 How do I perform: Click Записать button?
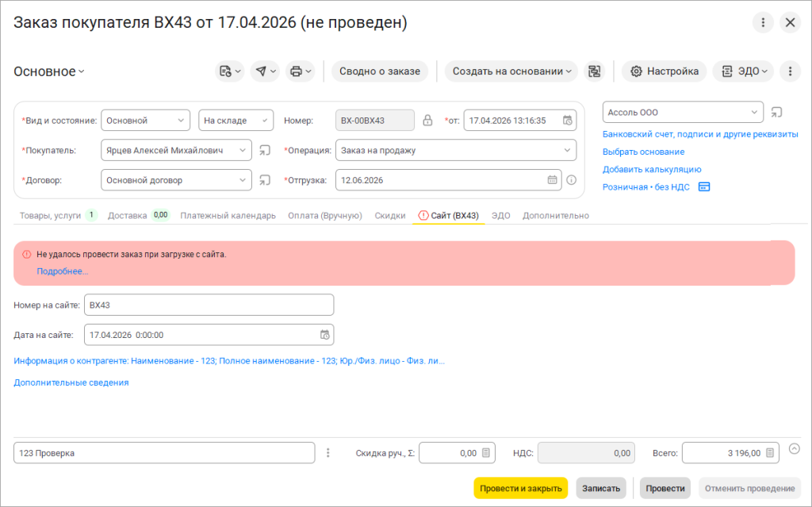pos(601,488)
